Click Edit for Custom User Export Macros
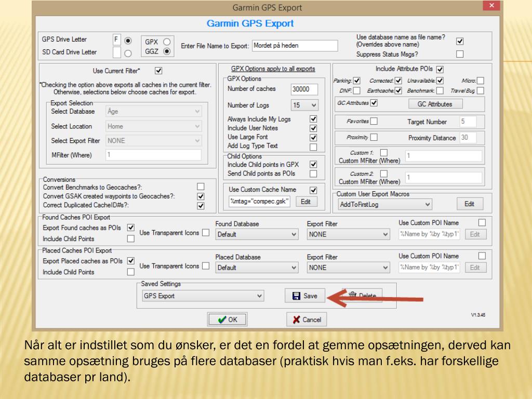Image resolution: width=532 pixels, height=399 pixels. pyautogui.click(x=469, y=204)
